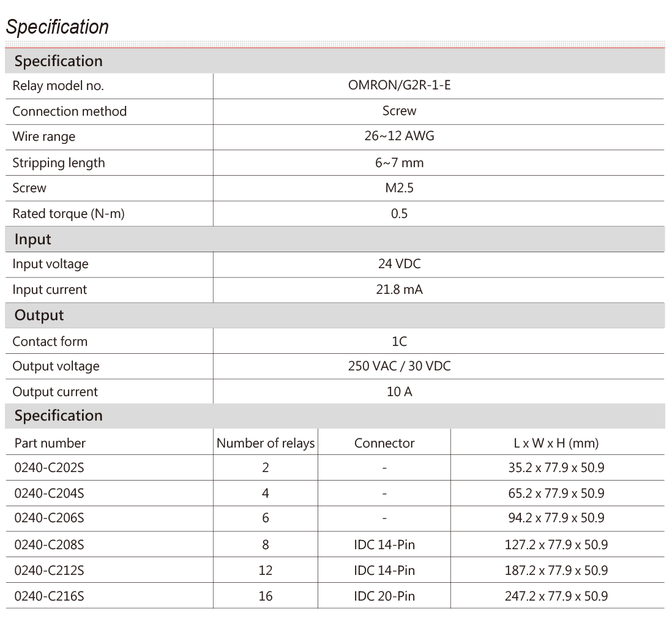Select the '0.5' torque value
Viewport: 672px width, 622px height.
click(399, 214)
